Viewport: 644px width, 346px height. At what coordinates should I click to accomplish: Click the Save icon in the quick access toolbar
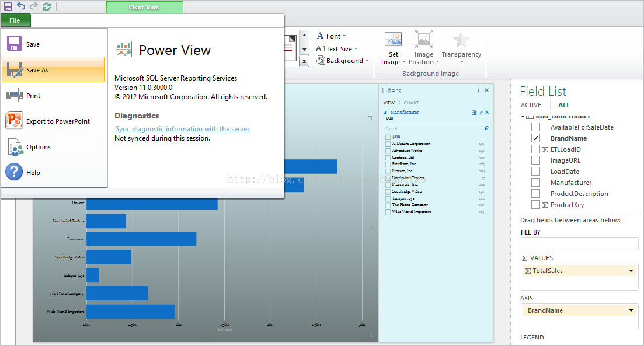8,6
